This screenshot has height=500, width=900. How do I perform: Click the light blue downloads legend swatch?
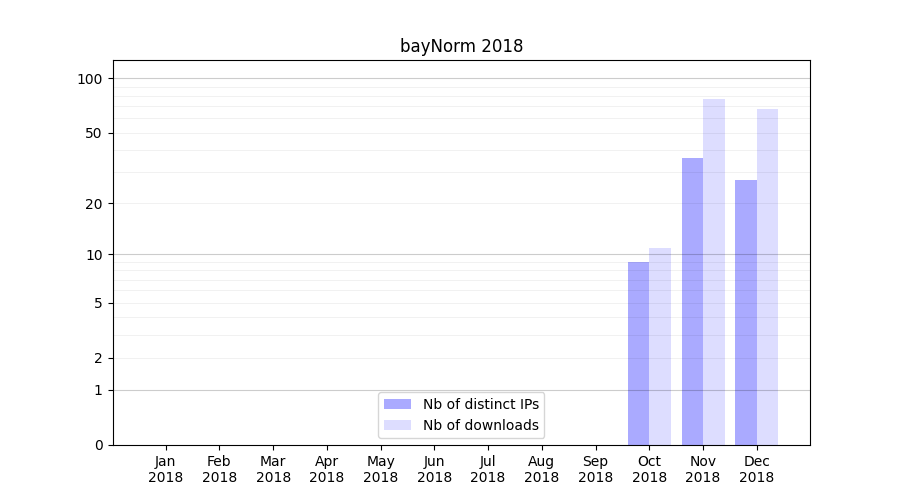[397, 425]
